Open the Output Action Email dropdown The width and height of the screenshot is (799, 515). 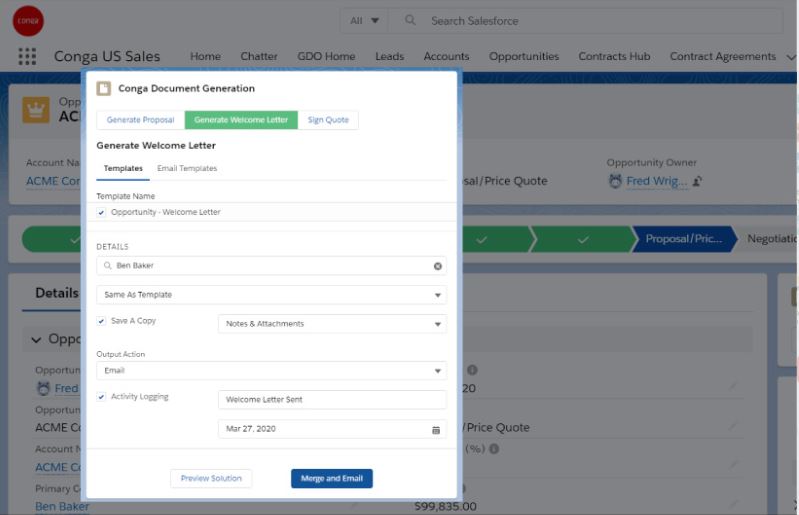272,370
